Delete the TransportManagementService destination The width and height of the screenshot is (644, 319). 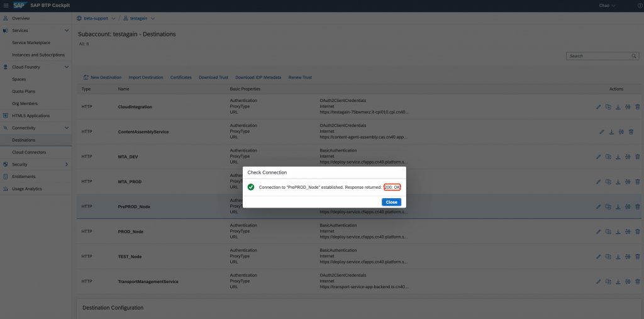(x=638, y=282)
